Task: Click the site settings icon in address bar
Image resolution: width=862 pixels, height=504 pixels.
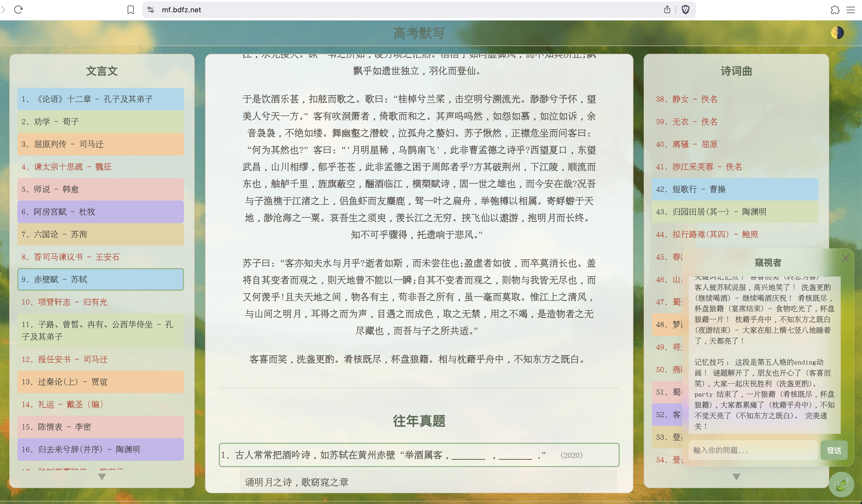Action: pos(150,9)
